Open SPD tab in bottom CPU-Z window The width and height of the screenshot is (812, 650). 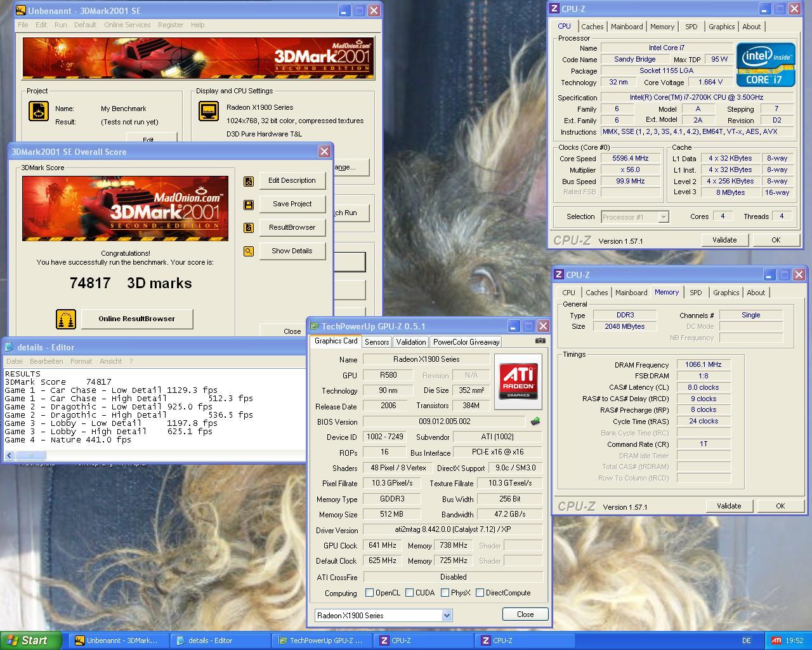coord(696,293)
